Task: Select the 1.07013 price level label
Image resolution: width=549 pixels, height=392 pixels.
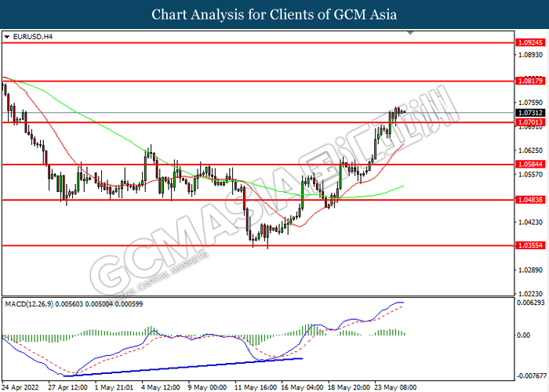Action: pos(530,122)
